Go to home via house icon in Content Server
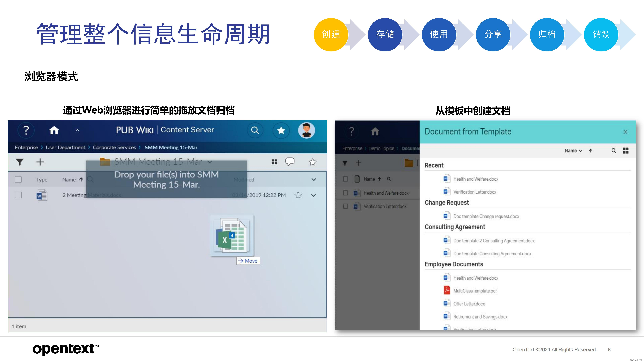The height and width of the screenshot is (362, 644). (x=54, y=130)
